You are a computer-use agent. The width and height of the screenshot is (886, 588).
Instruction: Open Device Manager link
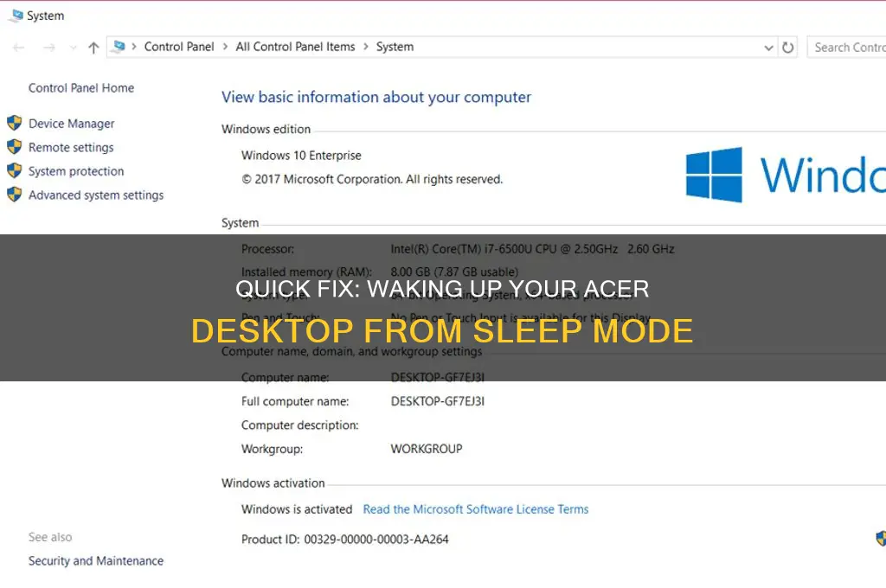(x=71, y=124)
